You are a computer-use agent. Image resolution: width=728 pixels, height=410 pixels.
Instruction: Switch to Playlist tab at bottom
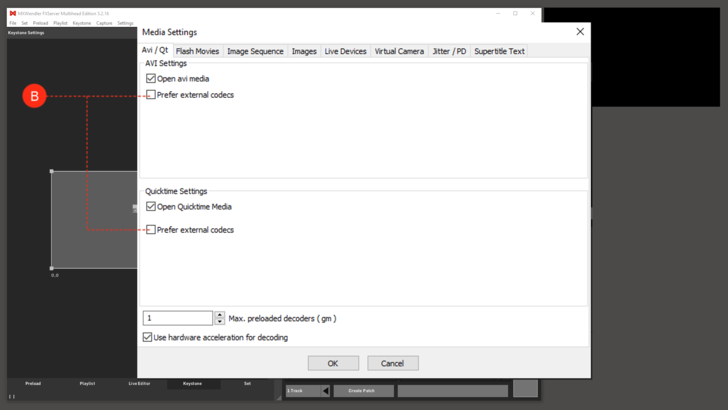click(x=87, y=384)
